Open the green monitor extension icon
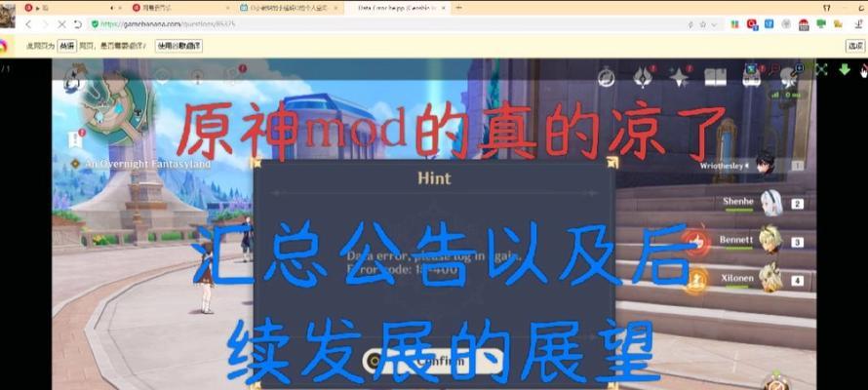This screenshot has height=390, width=868. coord(821,23)
